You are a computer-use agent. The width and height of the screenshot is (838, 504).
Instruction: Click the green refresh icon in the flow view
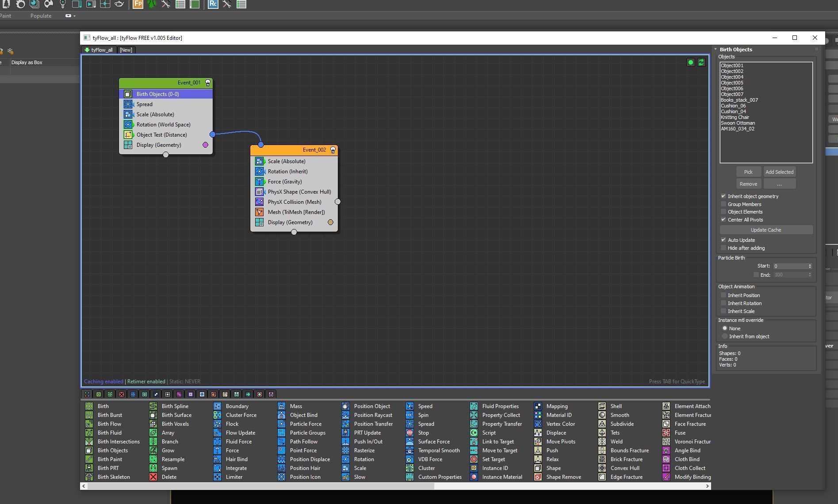tap(701, 62)
